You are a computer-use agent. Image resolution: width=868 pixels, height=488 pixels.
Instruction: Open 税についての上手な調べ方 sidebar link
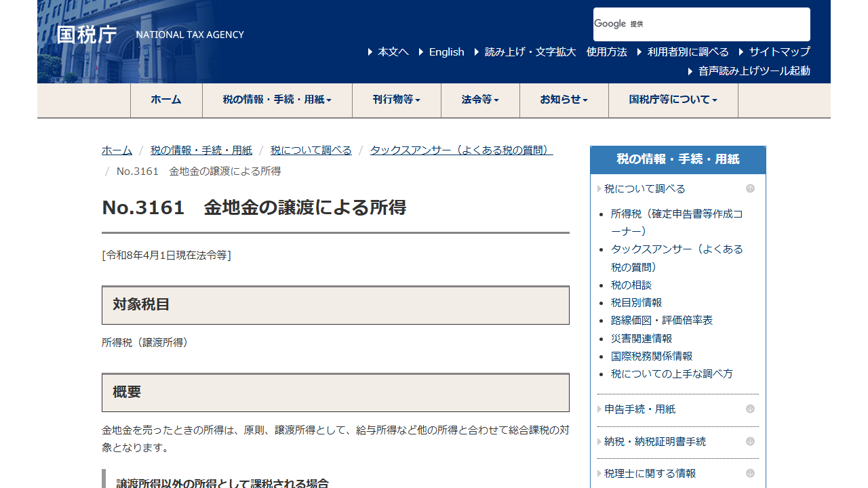(x=672, y=373)
